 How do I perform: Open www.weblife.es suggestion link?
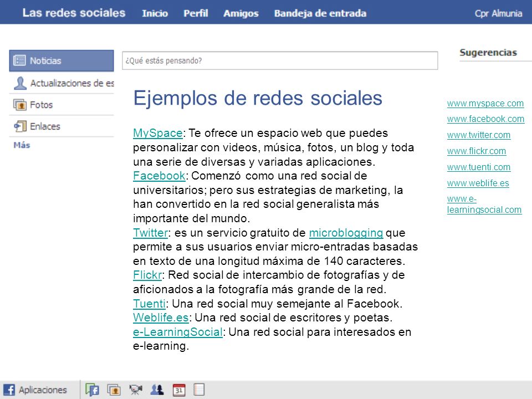pos(478,183)
